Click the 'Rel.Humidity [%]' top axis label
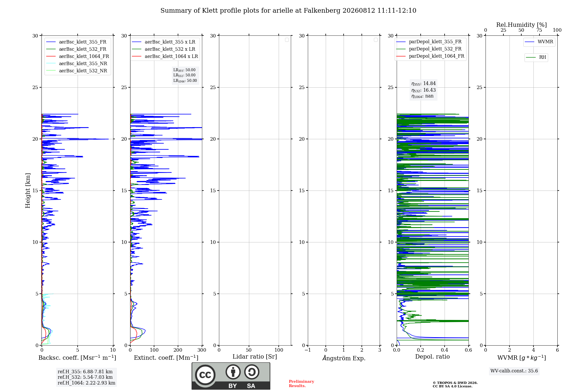 [x=521, y=25]
